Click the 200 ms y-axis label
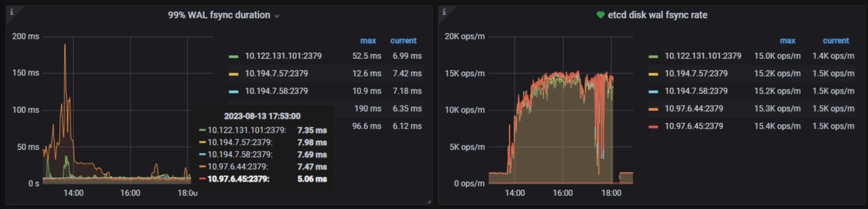 coord(26,36)
